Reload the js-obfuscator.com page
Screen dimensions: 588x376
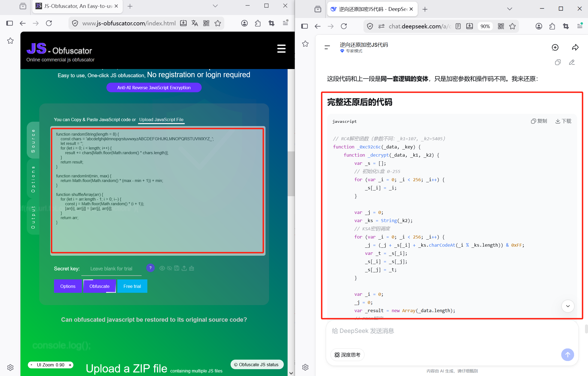click(49, 23)
